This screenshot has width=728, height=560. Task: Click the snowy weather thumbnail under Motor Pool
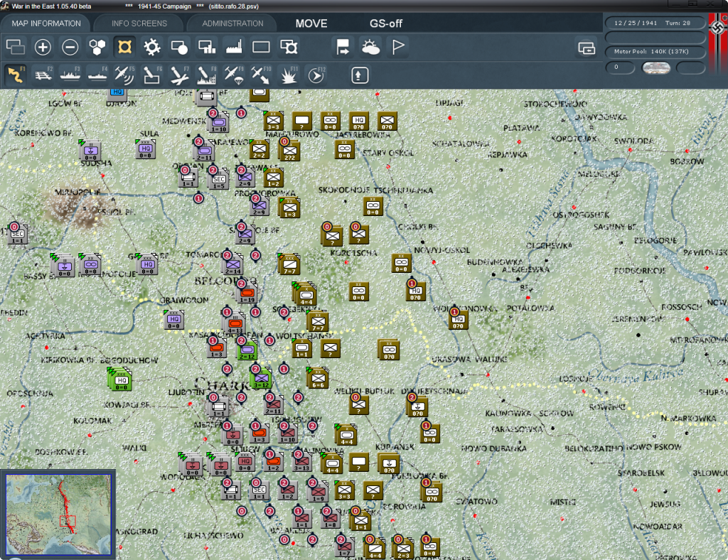(655, 68)
